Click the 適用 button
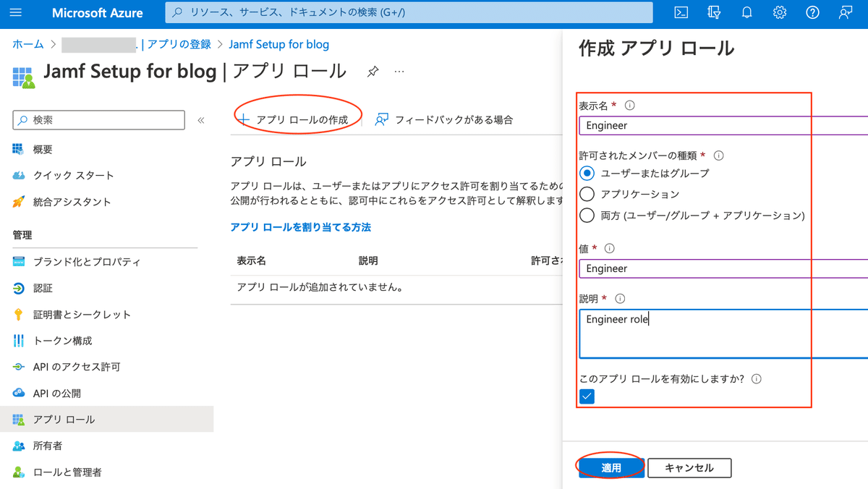The image size is (868, 489). pos(611,468)
